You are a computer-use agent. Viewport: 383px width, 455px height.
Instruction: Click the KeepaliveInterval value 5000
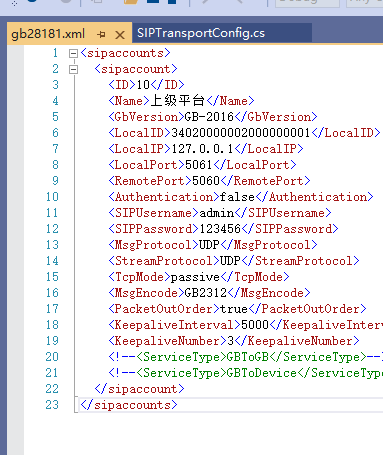pyautogui.click(x=255, y=325)
